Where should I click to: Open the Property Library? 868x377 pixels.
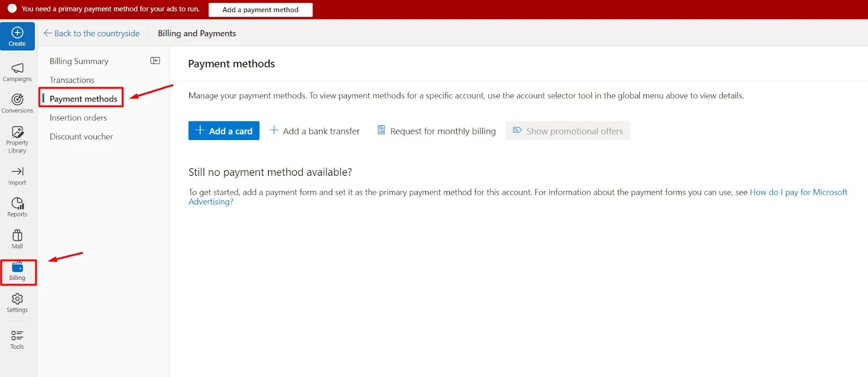pos(17,139)
